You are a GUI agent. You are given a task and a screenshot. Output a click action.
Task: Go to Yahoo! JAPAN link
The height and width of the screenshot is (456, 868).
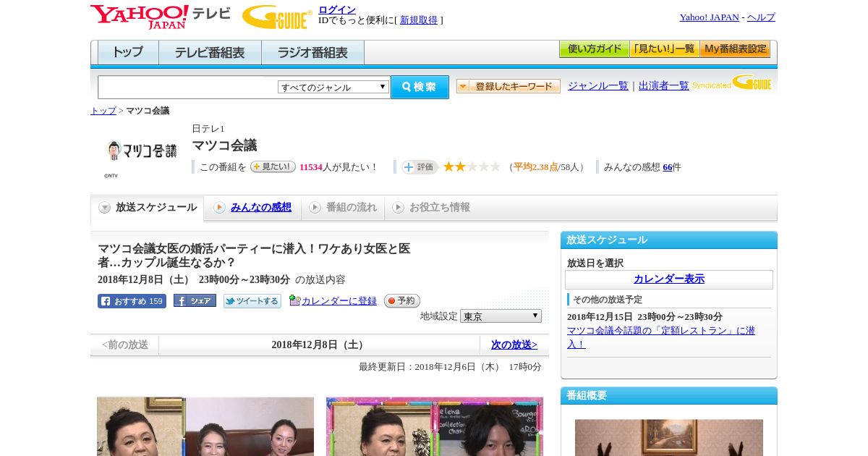(x=709, y=17)
